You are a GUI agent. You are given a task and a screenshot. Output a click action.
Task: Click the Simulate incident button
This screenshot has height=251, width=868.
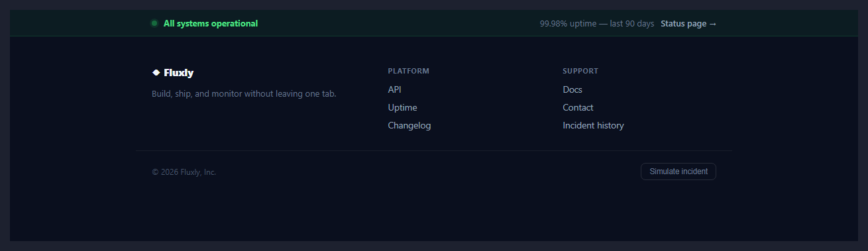click(678, 172)
